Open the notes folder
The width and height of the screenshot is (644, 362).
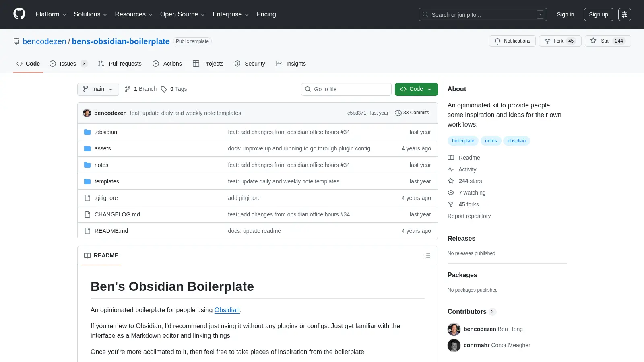point(101,165)
